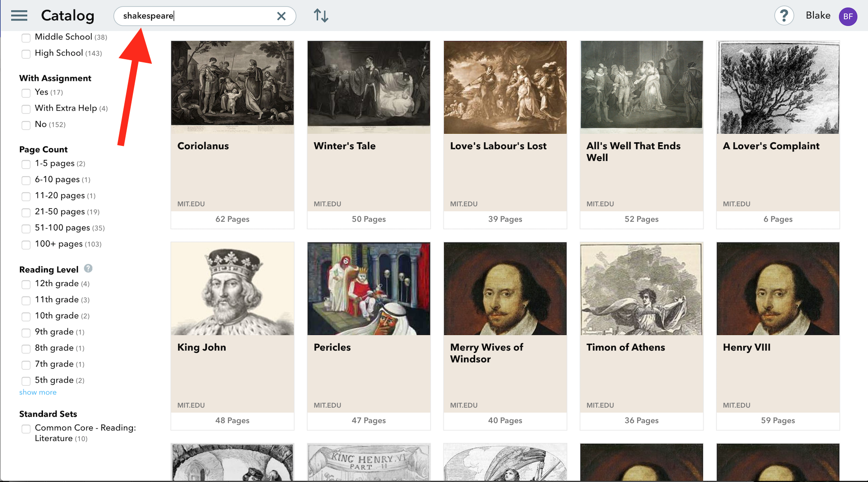Open Merry Wives of Windsor cover
868x482 pixels.
click(x=505, y=289)
